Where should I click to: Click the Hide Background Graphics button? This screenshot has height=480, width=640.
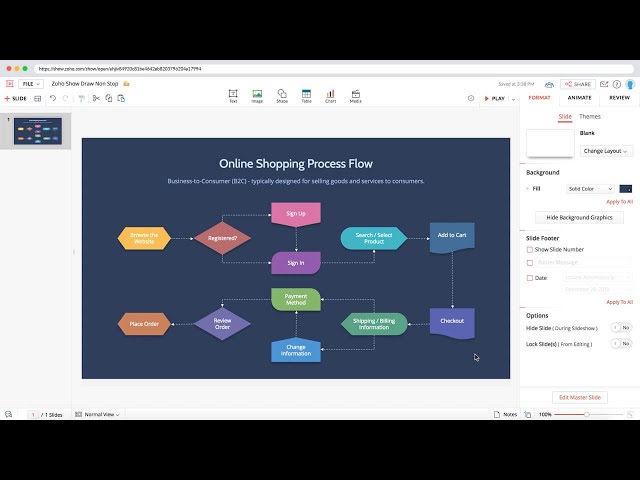point(580,217)
